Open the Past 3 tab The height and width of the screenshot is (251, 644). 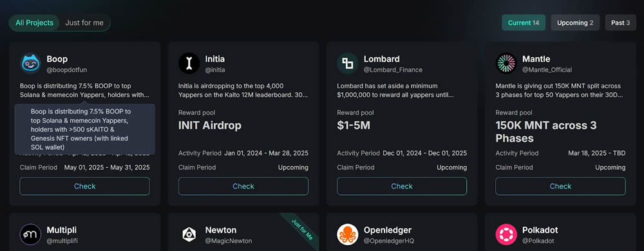(620, 23)
